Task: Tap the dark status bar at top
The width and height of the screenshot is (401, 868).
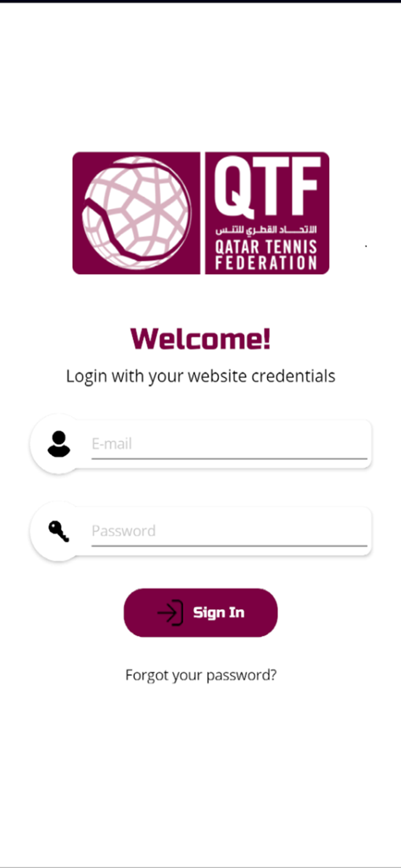Action: click(200, 2)
